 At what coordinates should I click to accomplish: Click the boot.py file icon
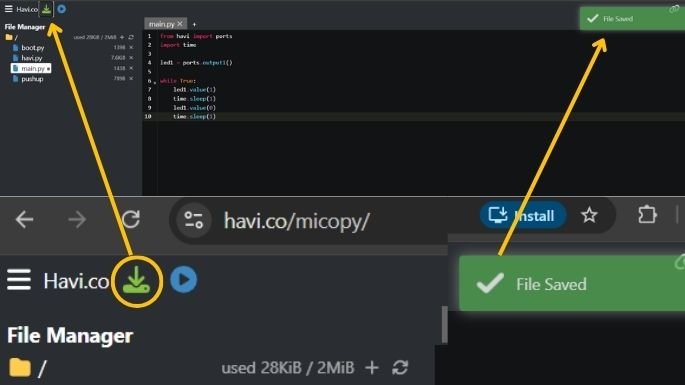(16, 47)
